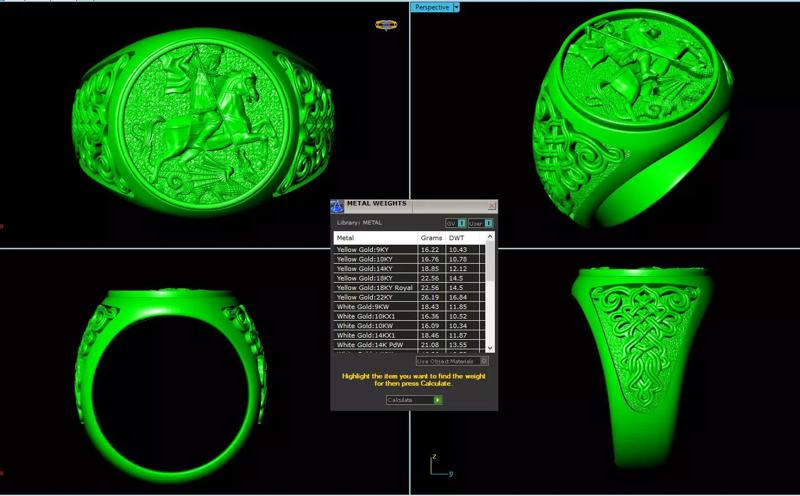Sort by the Grams column header

pos(432,238)
